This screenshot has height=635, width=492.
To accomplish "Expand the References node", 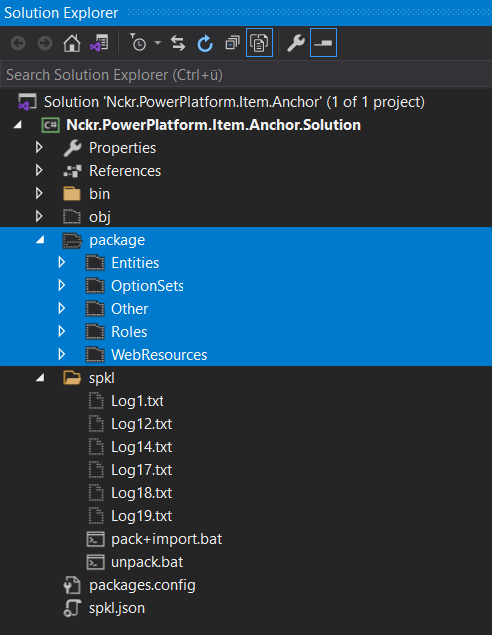I will tap(39, 170).
